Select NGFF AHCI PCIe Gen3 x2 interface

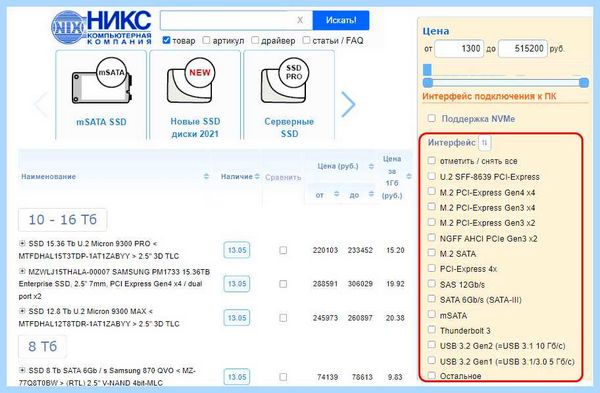(432, 237)
